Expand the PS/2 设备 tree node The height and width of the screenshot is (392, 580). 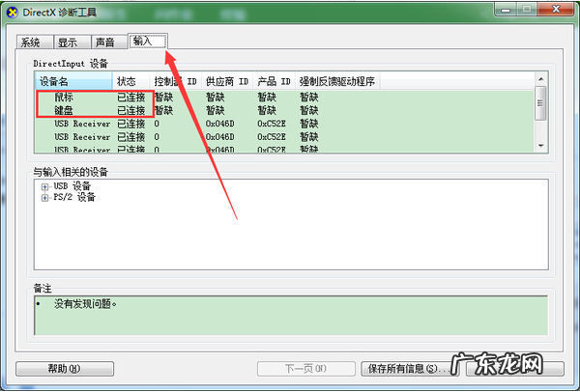(44, 198)
